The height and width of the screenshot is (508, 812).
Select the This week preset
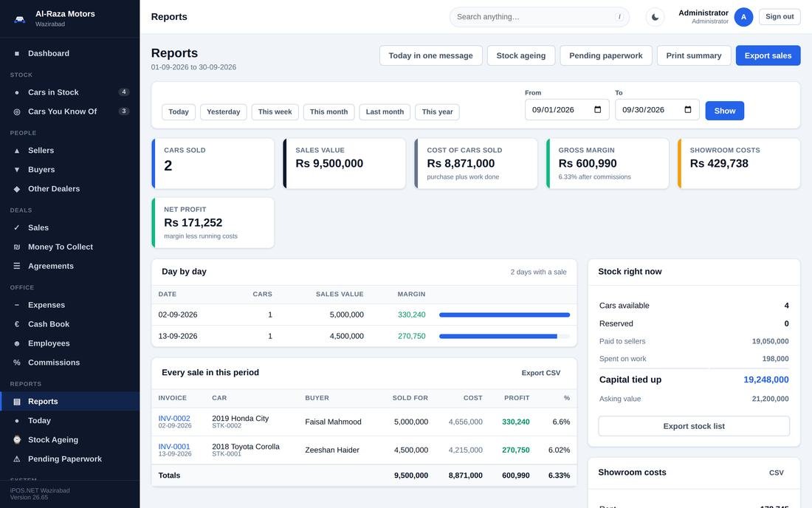point(275,111)
